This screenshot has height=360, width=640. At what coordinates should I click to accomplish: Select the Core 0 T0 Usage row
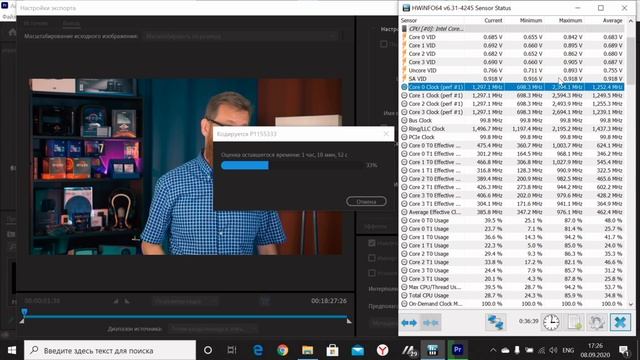(x=512, y=220)
